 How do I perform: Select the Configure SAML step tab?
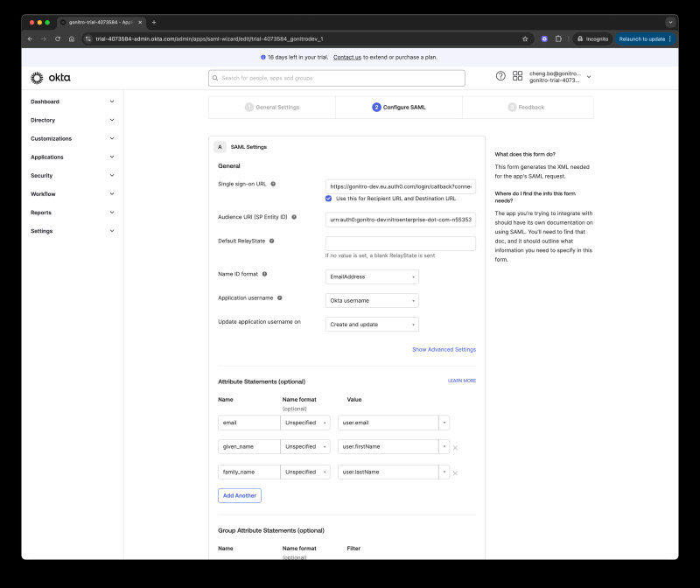[399, 107]
